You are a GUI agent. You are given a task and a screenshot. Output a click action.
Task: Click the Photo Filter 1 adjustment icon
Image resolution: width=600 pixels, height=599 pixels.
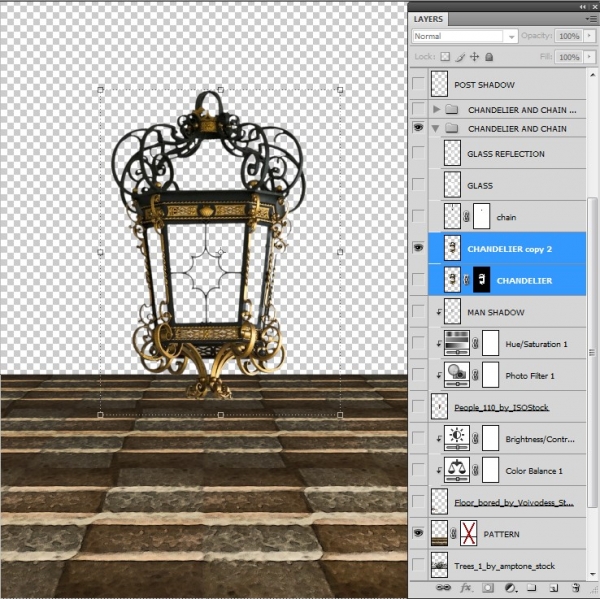click(457, 375)
